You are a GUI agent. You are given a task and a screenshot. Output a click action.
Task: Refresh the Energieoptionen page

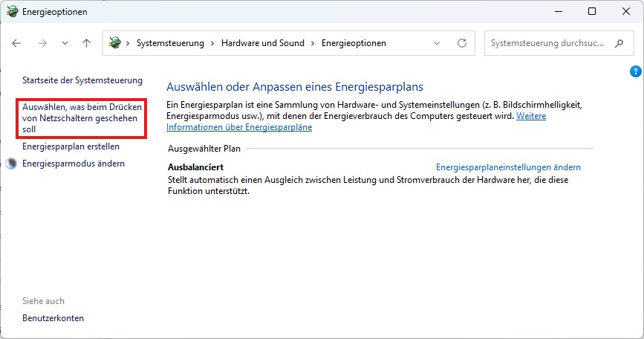(x=462, y=43)
